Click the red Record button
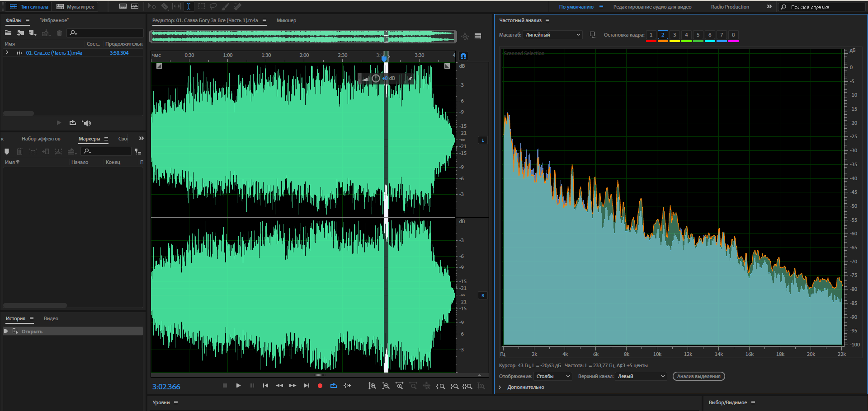This screenshot has width=868, height=411. [x=320, y=386]
